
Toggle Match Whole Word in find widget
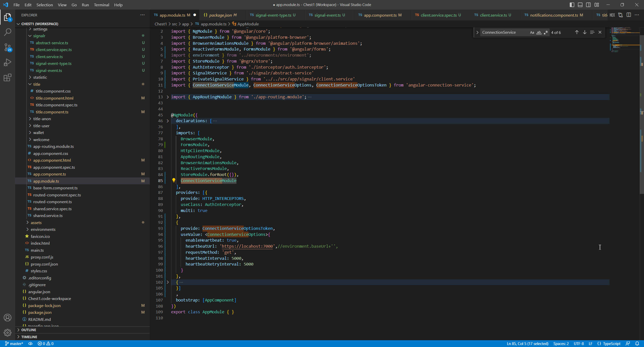click(539, 32)
